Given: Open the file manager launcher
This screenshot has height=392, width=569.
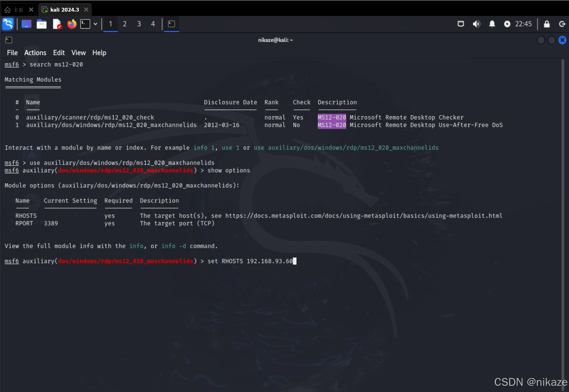Looking at the screenshot, I should coord(42,24).
